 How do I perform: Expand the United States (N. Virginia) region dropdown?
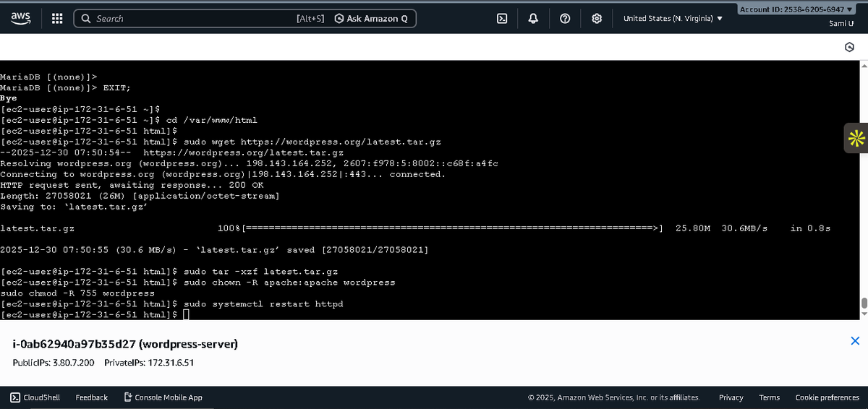pos(673,19)
